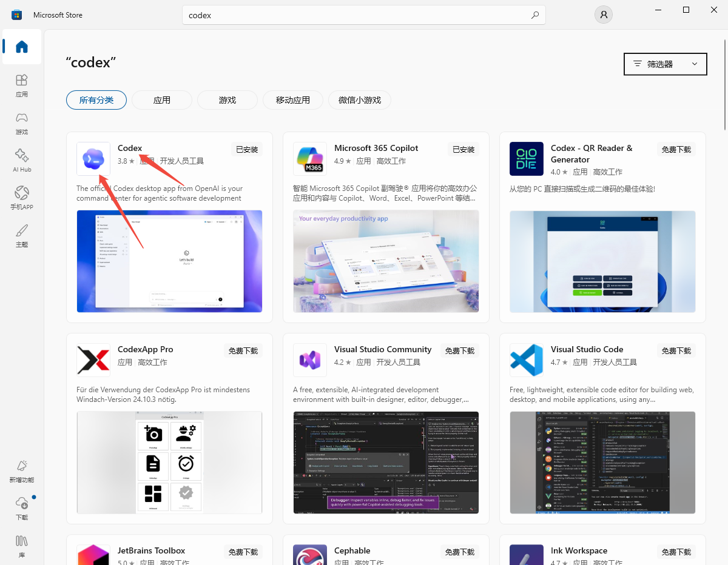The image size is (728, 565).
Task: Click the search magnifier icon
Action: tap(534, 15)
